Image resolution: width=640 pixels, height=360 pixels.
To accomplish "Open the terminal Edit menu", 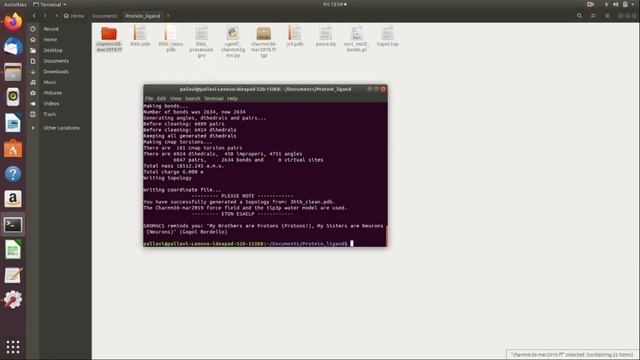I will point(161,98).
